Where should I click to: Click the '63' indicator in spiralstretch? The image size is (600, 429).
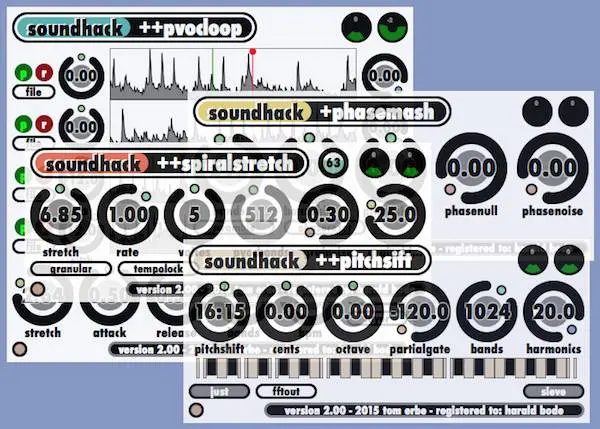(x=333, y=163)
